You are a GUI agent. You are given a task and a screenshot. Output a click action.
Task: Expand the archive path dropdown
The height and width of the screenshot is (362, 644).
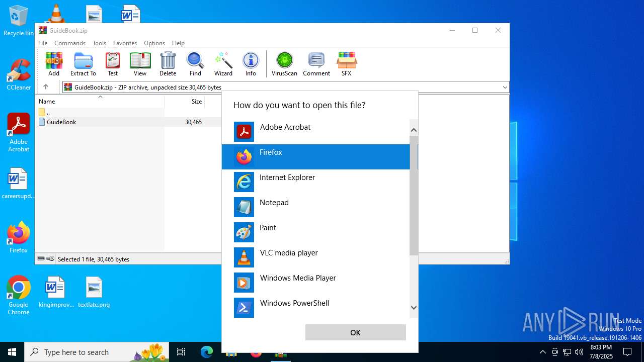click(505, 87)
